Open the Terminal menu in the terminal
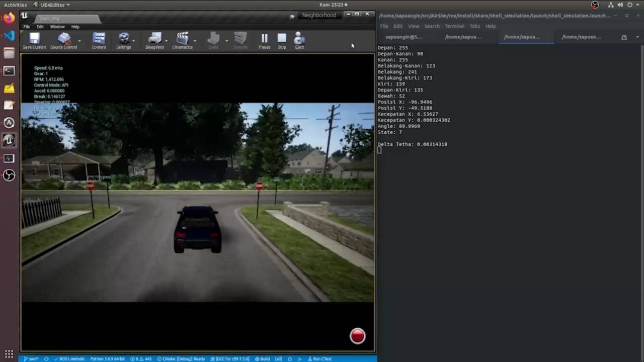The width and height of the screenshot is (644, 362). (454, 26)
